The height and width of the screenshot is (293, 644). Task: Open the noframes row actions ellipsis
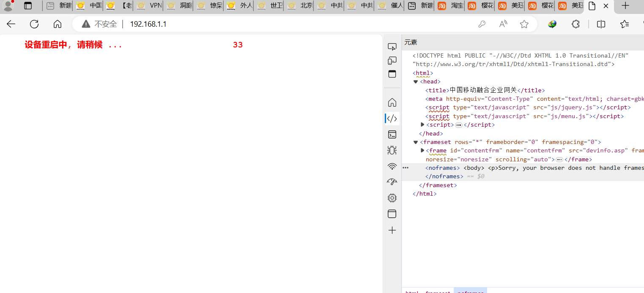(x=406, y=168)
